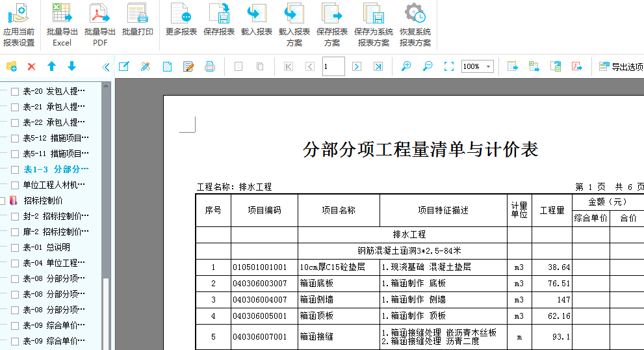Click 项目特征描述 column header
The width and height of the screenshot is (644, 350).
click(443, 210)
